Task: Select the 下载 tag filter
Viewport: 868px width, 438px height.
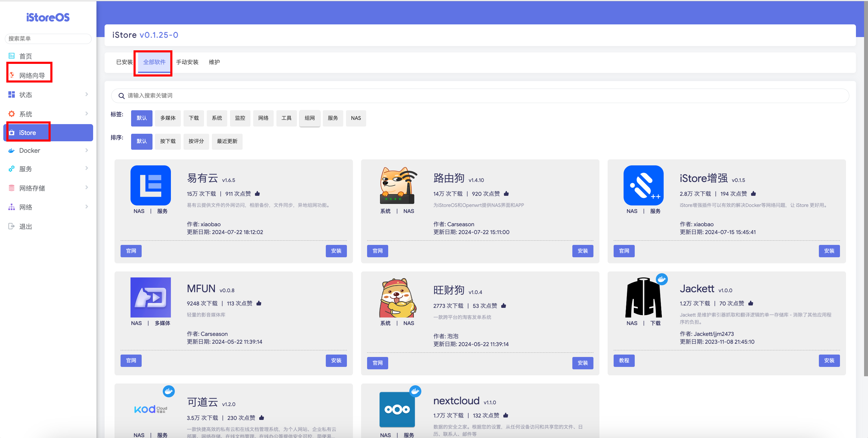Action: pos(194,118)
